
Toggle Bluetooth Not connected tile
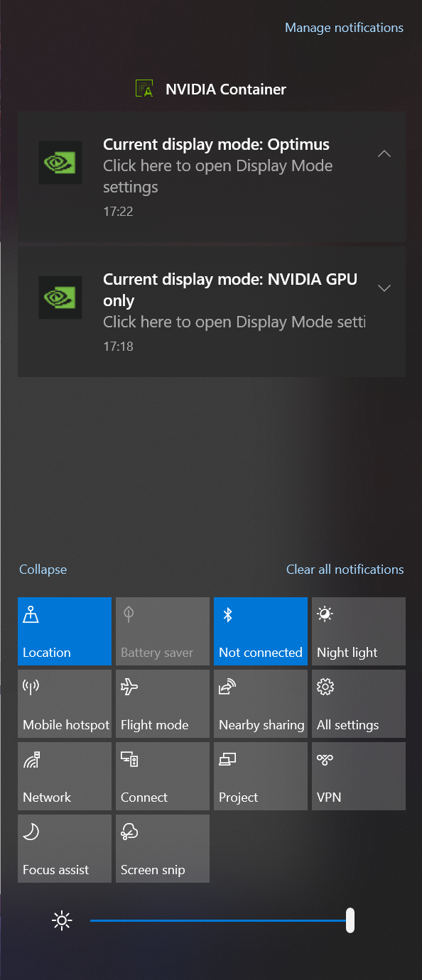[x=261, y=631]
